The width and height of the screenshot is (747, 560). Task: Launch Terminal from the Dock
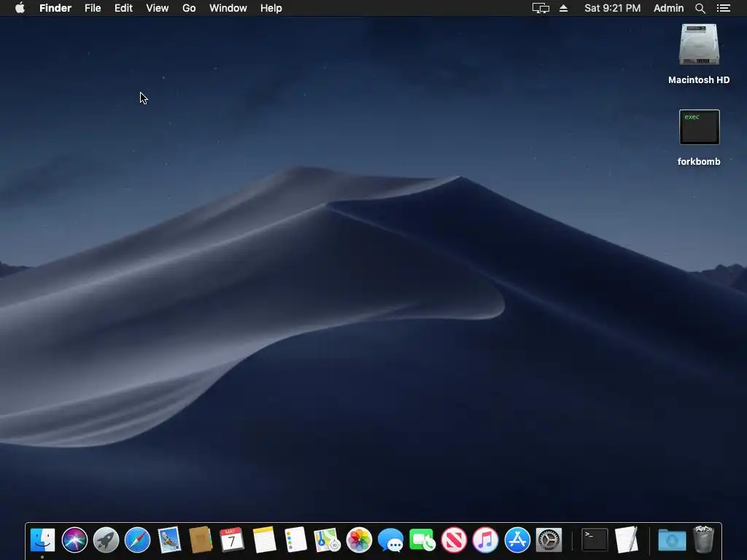tap(595, 540)
